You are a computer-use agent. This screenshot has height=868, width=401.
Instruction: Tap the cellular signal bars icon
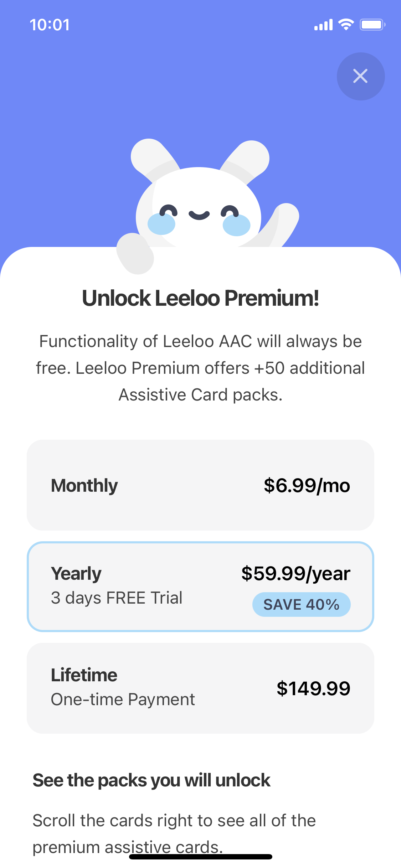pyautogui.click(x=323, y=25)
